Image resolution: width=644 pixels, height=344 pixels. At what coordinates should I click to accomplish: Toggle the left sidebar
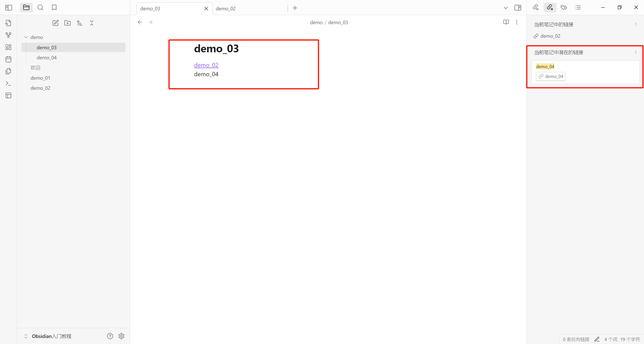coord(9,8)
